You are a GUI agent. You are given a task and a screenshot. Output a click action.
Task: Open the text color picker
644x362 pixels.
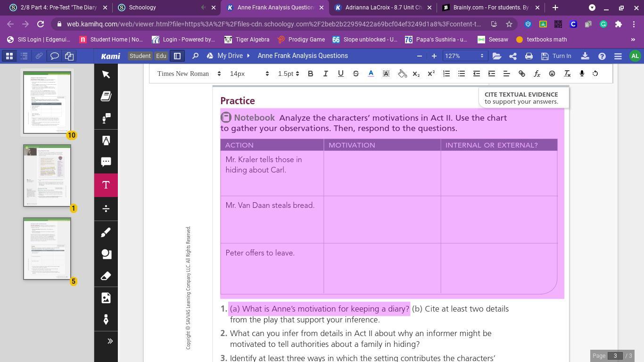(x=371, y=74)
